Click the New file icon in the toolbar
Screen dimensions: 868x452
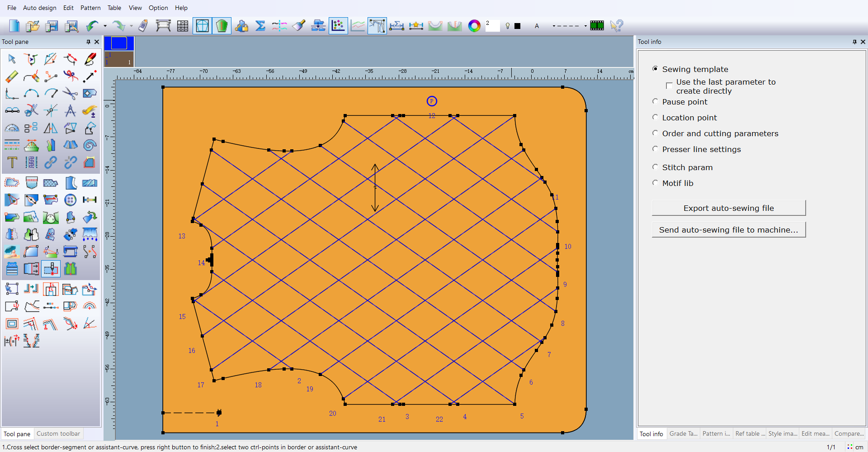pos(14,26)
